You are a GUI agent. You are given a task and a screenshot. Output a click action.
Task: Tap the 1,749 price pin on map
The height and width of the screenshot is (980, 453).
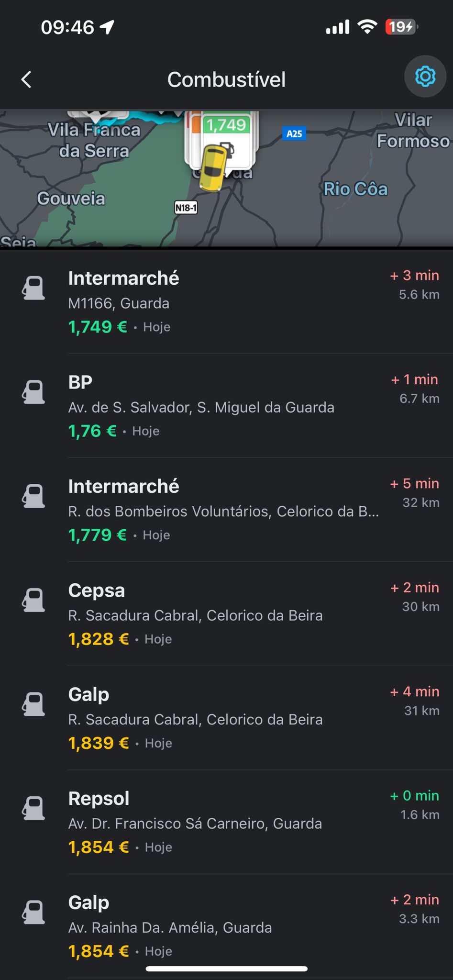click(x=226, y=126)
